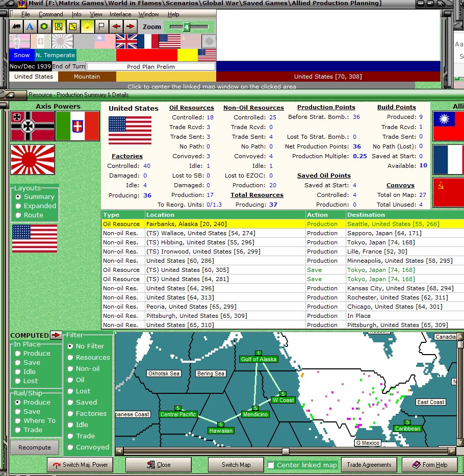
Task: Click the Prod Plan Prelim phase field
Action: [x=151, y=66]
